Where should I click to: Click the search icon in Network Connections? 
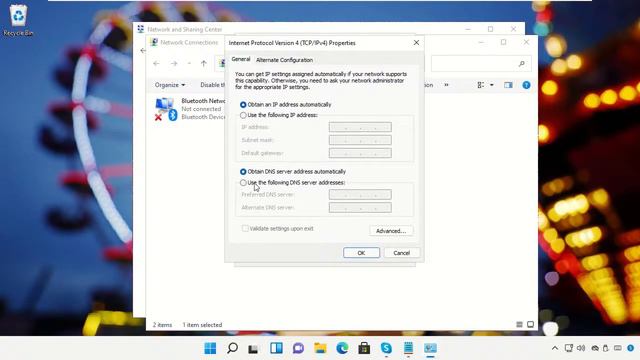pyautogui.click(x=522, y=64)
